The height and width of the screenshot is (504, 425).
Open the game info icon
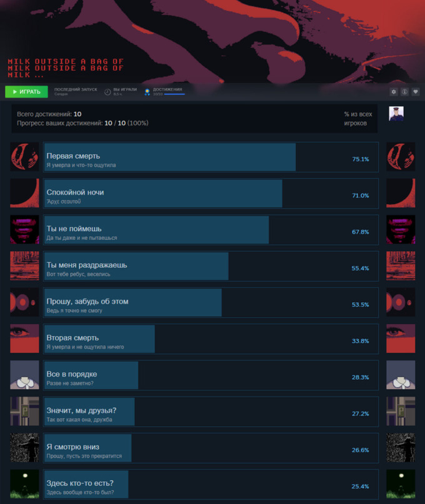point(404,92)
